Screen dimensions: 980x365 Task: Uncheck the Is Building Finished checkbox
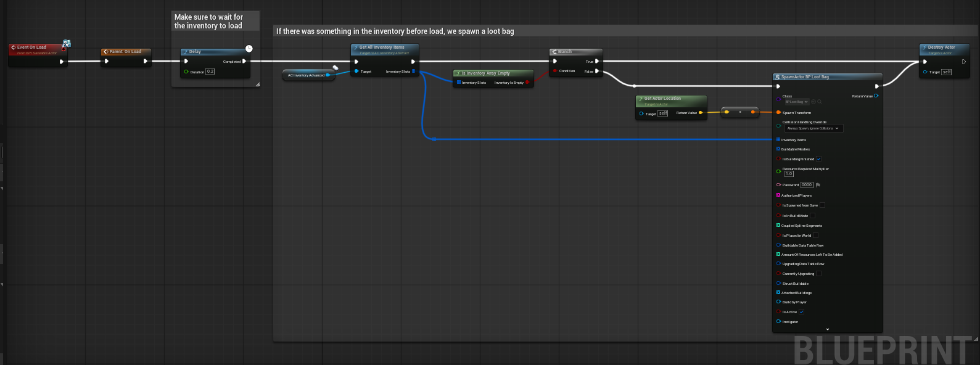tap(819, 159)
